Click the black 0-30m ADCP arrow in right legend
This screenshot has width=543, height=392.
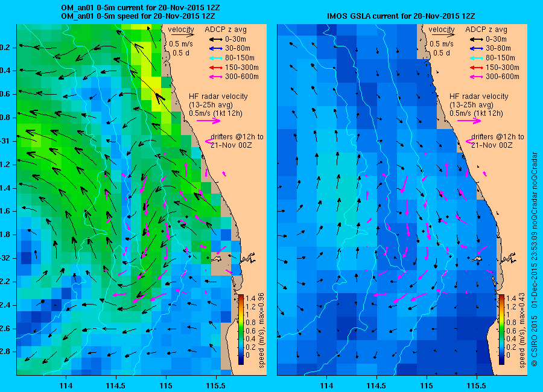477,39
